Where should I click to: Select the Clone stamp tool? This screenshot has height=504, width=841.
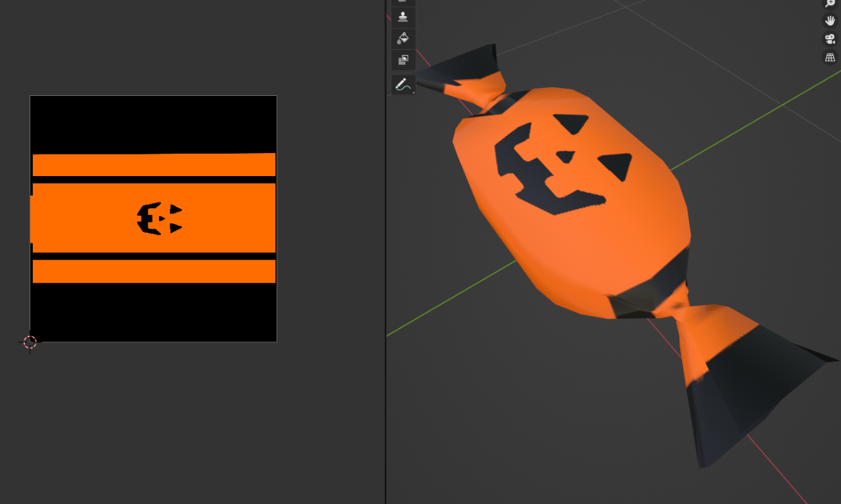[403, 16]
